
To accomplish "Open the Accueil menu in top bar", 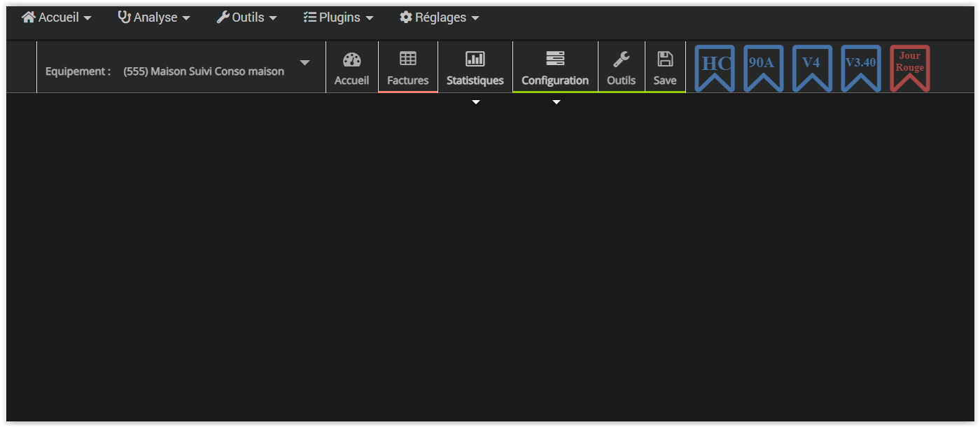I will tap(57, 17).
